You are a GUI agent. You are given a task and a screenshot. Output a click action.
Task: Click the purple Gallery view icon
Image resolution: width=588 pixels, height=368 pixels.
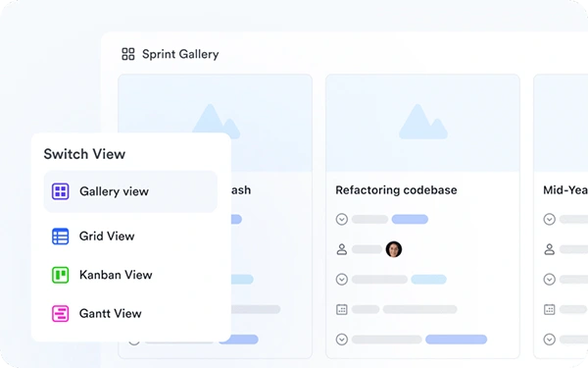pos(60,191)
